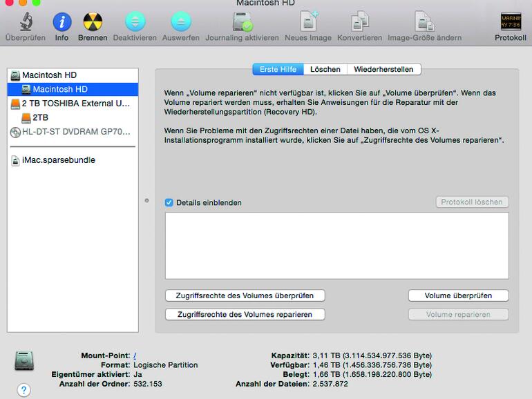Click the Deaktivieren unmount icon

coord(135,22)
